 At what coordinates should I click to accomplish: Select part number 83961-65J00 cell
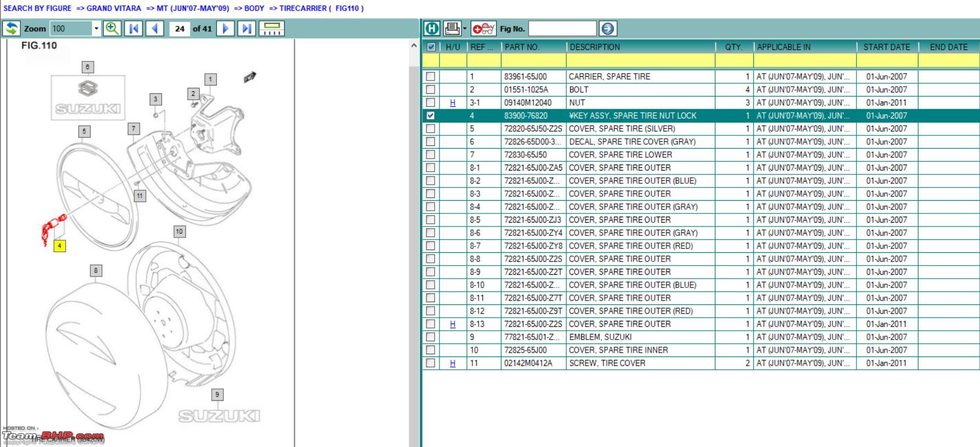coord(533,76)
